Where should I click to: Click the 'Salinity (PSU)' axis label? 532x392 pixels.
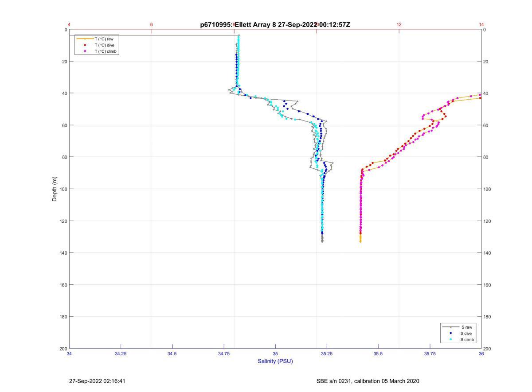(275, 361)
